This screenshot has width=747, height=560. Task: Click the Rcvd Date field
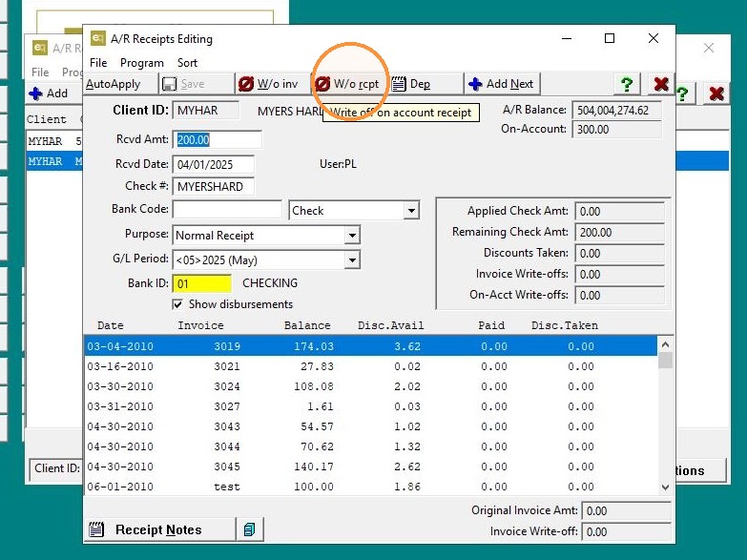(213, 164)
